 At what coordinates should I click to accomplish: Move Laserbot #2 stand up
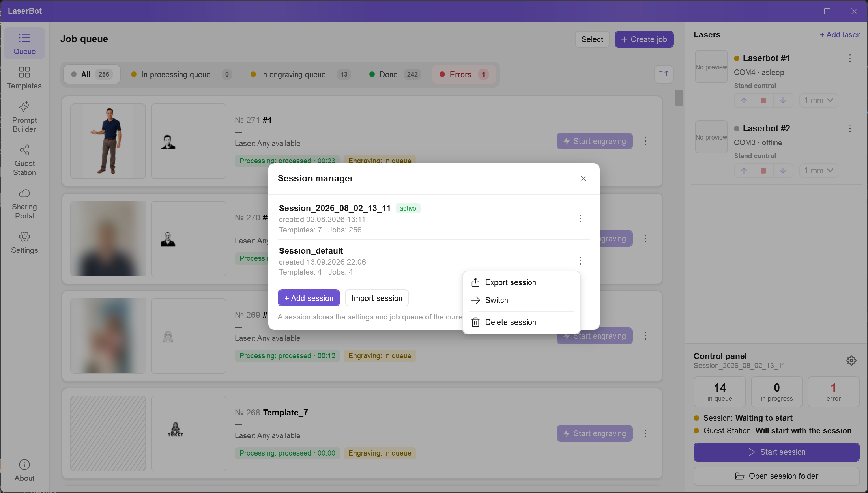744,171
